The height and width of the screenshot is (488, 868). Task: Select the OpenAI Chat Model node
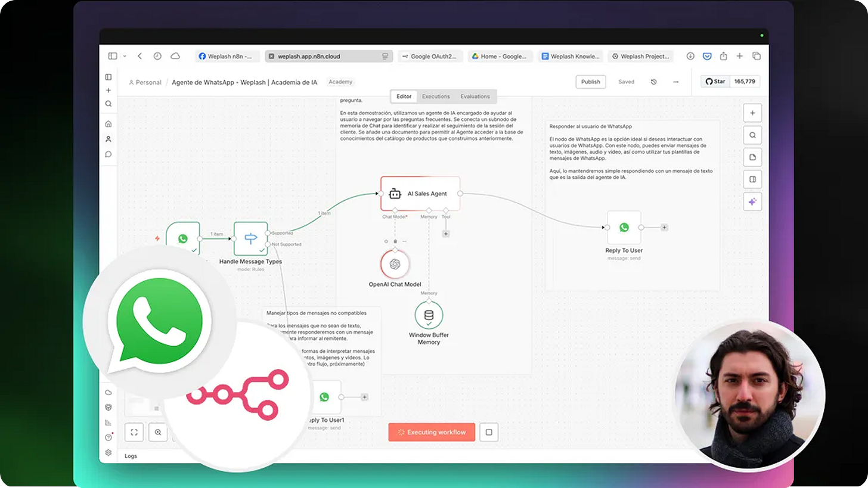point(395,264)
